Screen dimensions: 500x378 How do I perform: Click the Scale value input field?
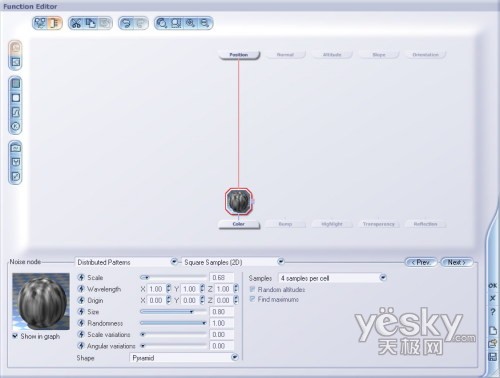(221, 278)
